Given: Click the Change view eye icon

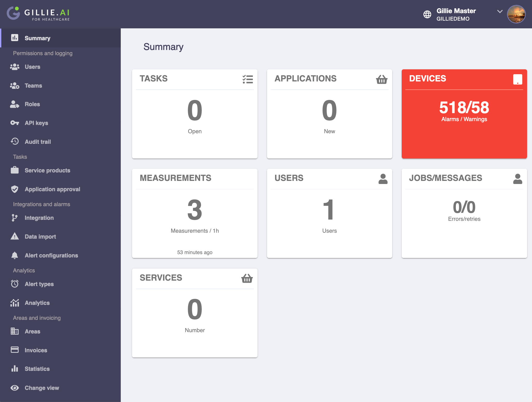Looking at the screenshot, I should pyautogui.click(x=15, y=388).
